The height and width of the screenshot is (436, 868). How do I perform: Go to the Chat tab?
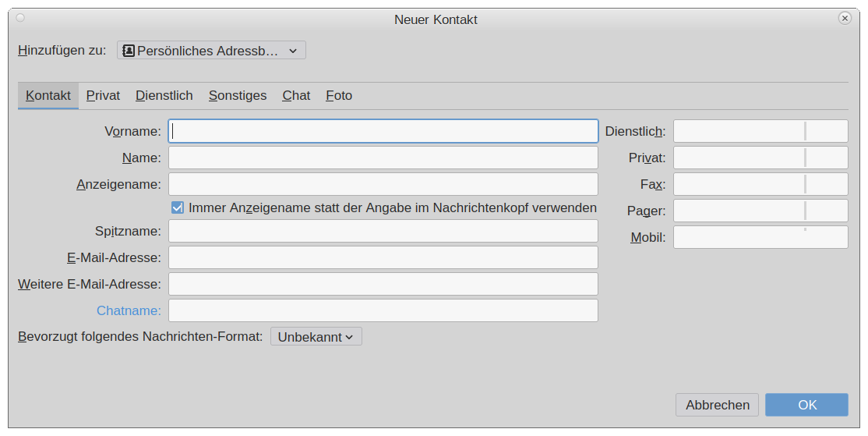296,96
